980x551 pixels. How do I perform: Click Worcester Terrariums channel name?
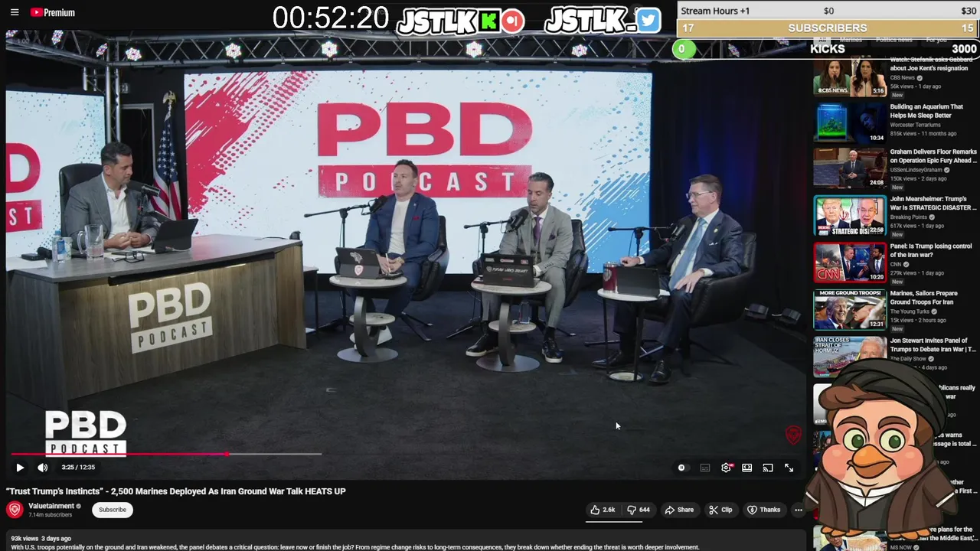(916, 125)
